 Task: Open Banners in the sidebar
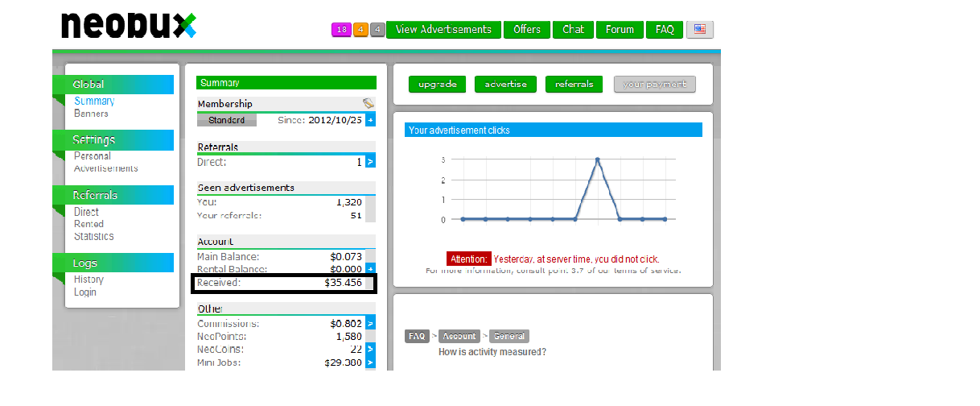[91, 114]
